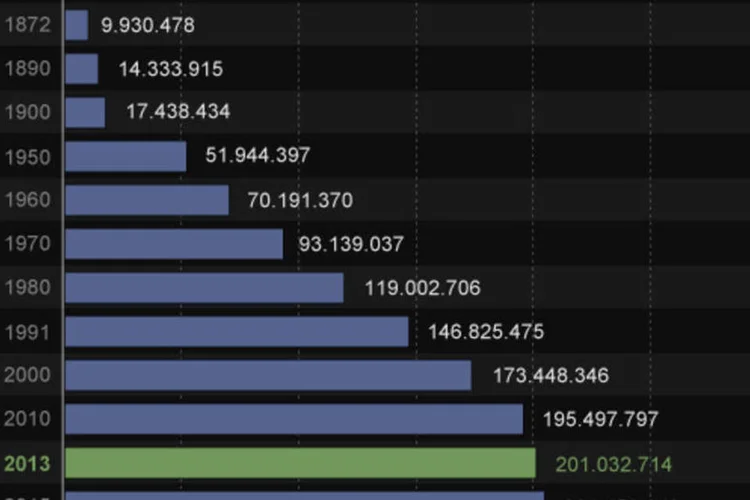This screenshot has width=750, height=500.
Task: Select the value 93.139.037
Action: (x=351, y=244)
